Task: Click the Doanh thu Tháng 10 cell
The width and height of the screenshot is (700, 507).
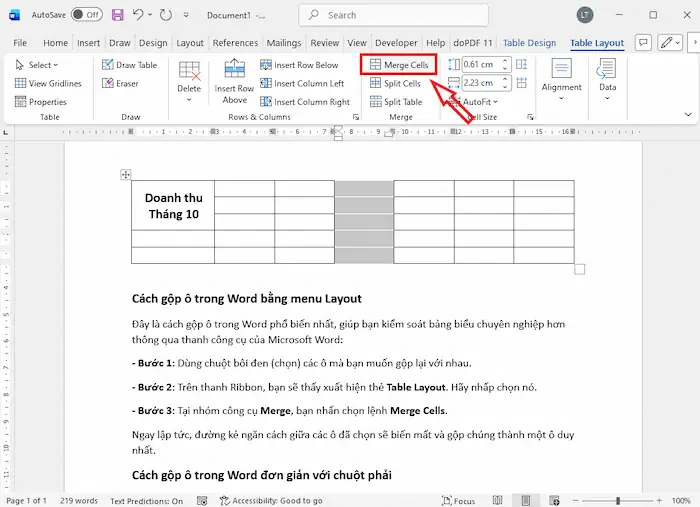Action: (x=173, y=206)
